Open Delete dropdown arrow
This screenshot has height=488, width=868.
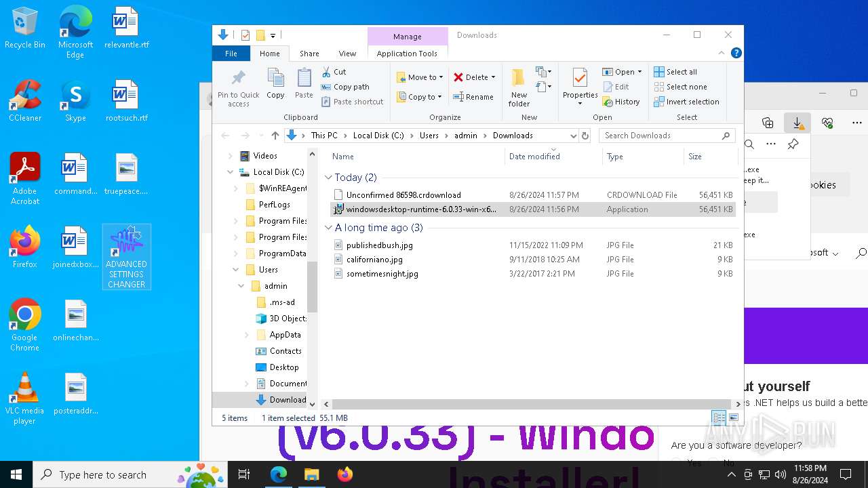click(493, 77)
